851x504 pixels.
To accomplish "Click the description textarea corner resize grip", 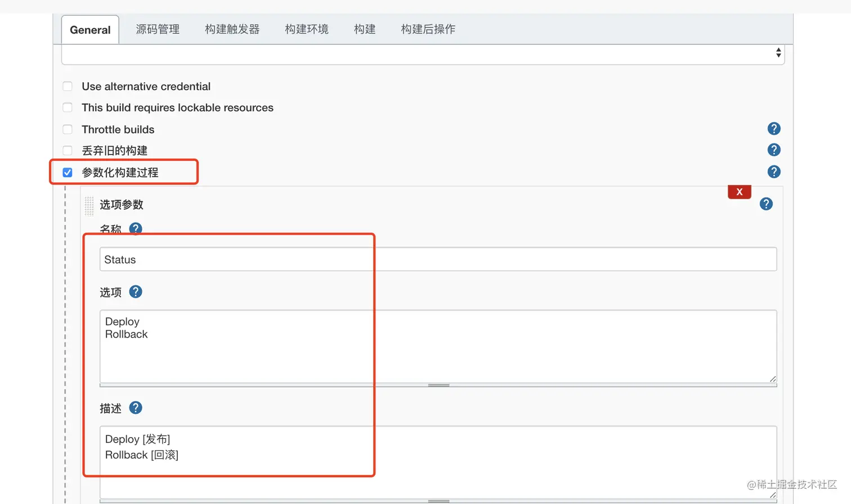I will pyautogui.click(x=773, y=495).
